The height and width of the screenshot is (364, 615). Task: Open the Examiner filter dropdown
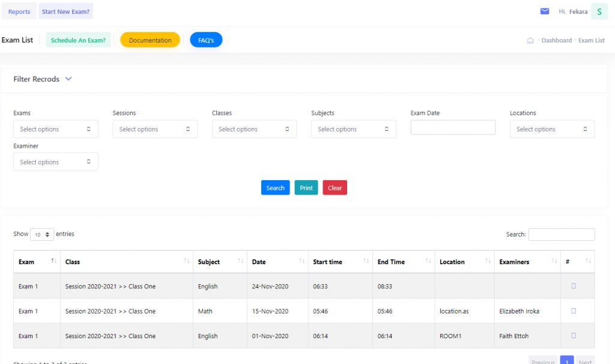coord(56,162)
